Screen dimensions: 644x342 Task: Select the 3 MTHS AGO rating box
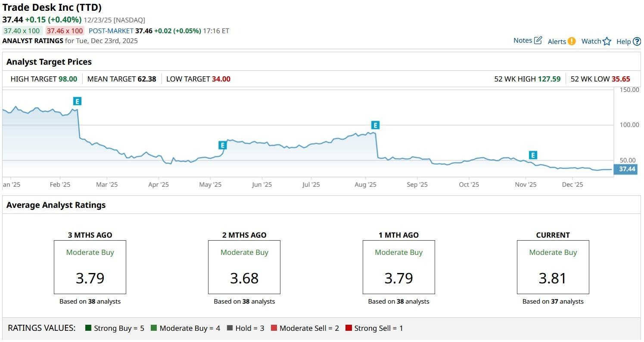pyautogui.click(x=90, y=267)
